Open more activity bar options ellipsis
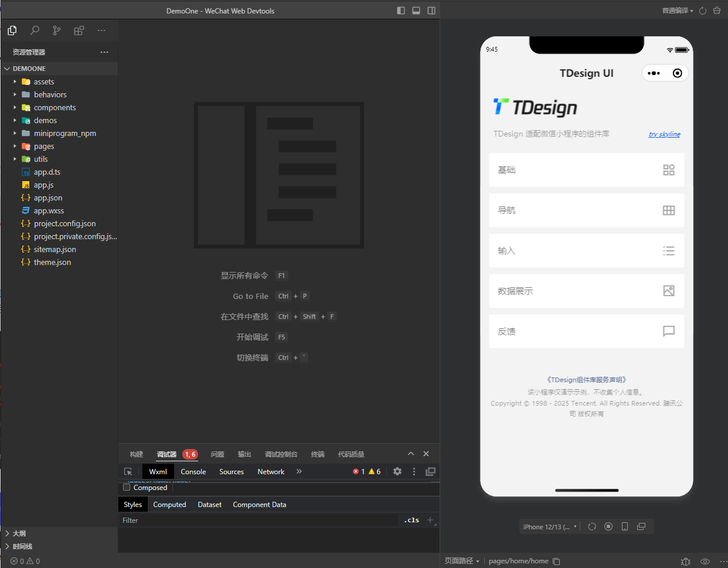 coord(101,30)
